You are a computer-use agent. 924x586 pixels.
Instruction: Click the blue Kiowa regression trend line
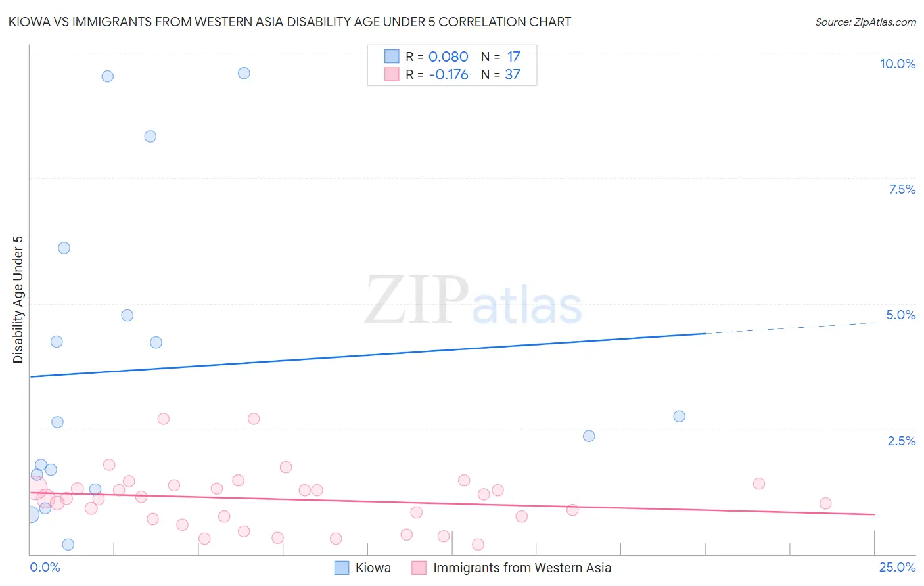pyautogui.click(x=368, y=355)
